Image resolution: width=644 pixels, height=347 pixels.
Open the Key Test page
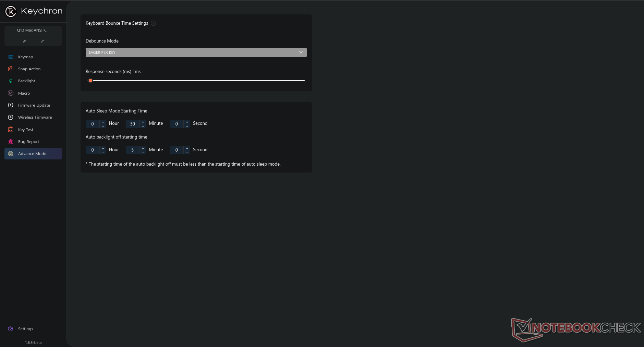point(26,130)
